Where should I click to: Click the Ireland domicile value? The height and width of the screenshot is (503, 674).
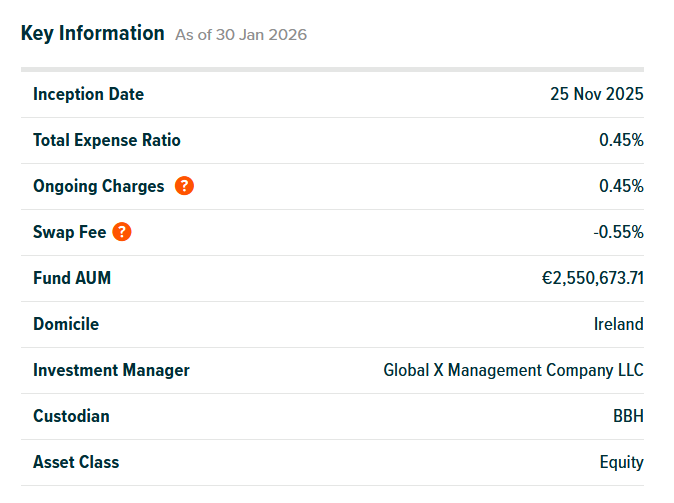pyautogui.click(x=619, y=324)
